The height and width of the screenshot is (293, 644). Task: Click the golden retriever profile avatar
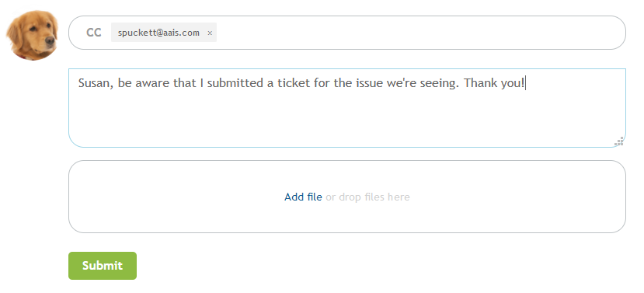[33, 35]
